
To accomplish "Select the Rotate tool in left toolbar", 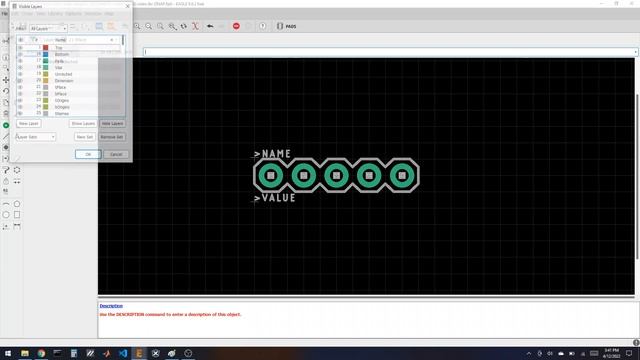I will [x=6, y=91].
